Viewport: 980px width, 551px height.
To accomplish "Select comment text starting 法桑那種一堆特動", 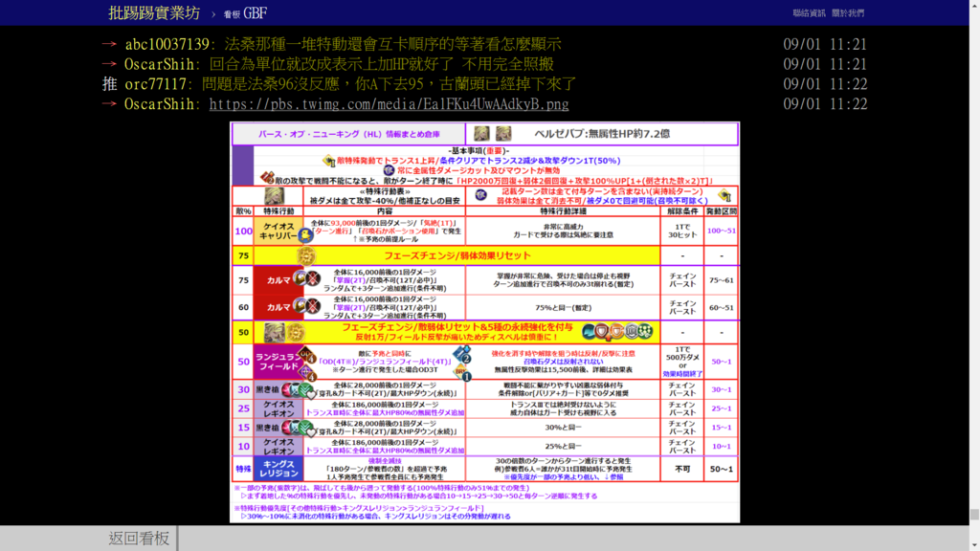I will (x=392, y=44).
